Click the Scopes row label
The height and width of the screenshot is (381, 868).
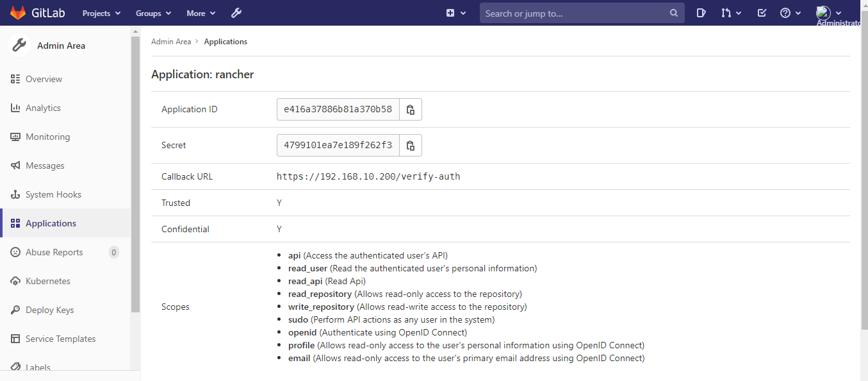pyautogui.click(x=176, y=307)
